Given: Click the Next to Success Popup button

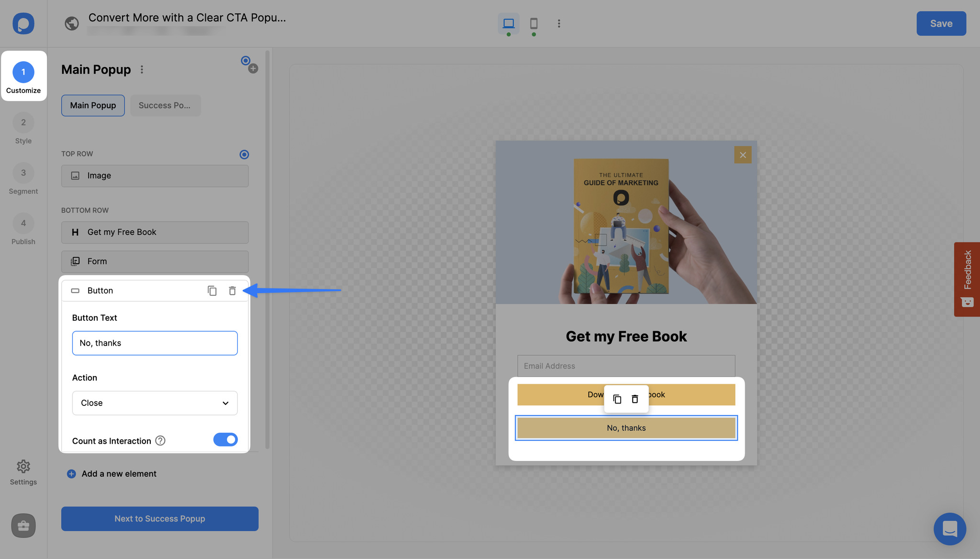Looking at the screenshot, I should [159, 519].
